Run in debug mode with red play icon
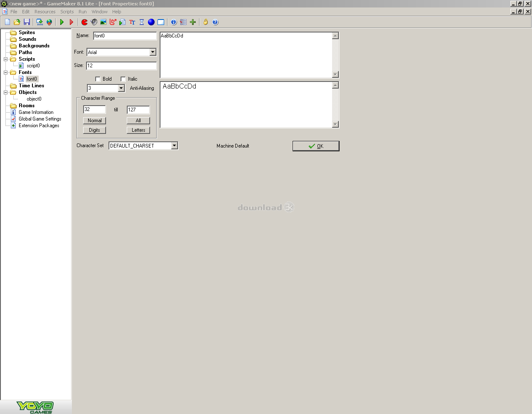Screen dimensions: 532x414 coord(71,22)
